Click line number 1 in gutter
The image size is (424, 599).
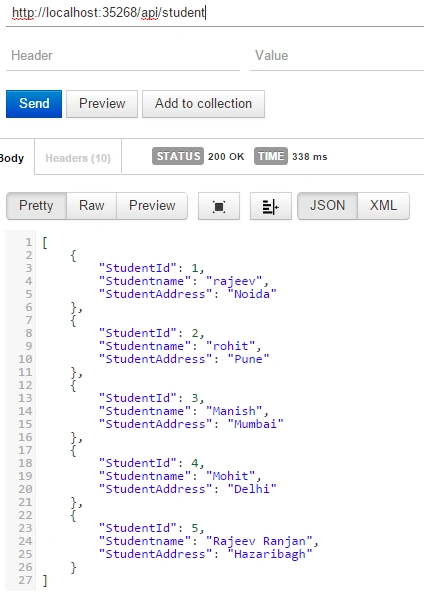29,242
